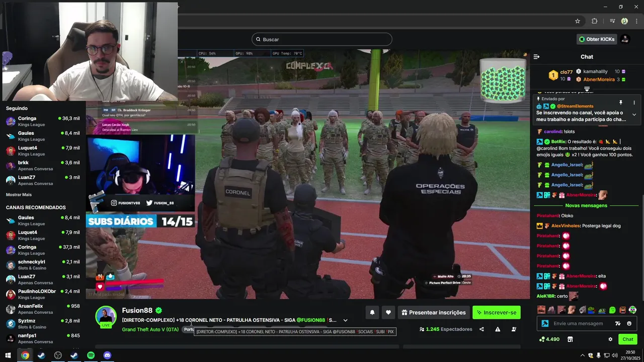Open Chrome from the taskbar
The height and width of the screenshot is (362, 644).
(25, 355)
